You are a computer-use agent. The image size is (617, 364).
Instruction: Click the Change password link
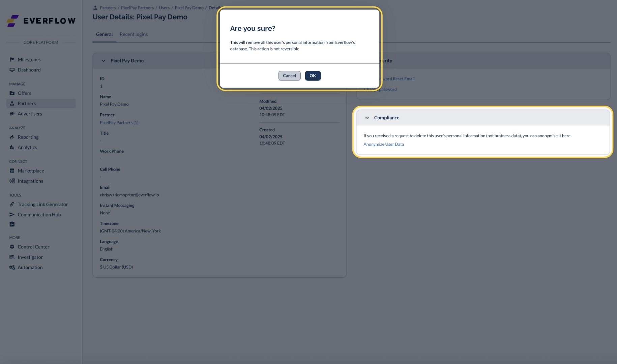pyautogui.click(x=380, y=89)
